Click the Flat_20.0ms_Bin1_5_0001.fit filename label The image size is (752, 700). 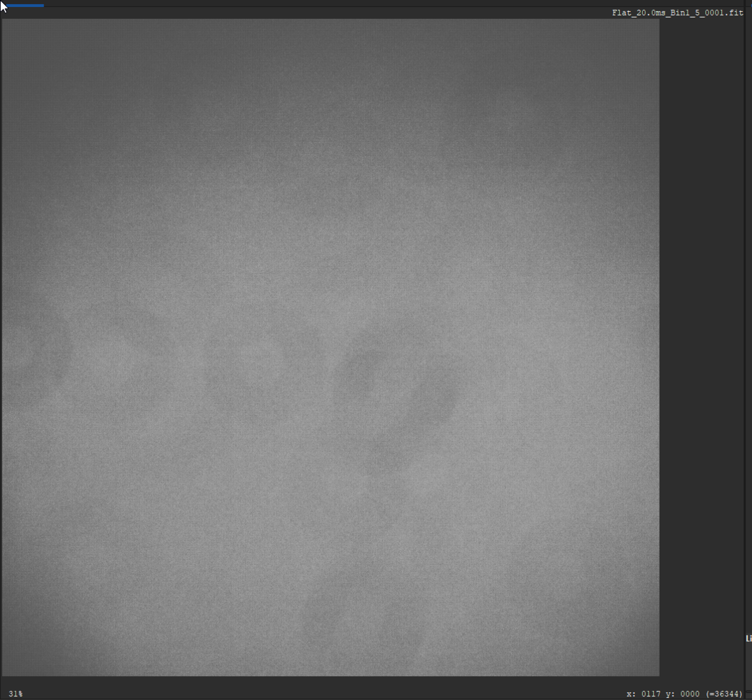click(677, 13)
